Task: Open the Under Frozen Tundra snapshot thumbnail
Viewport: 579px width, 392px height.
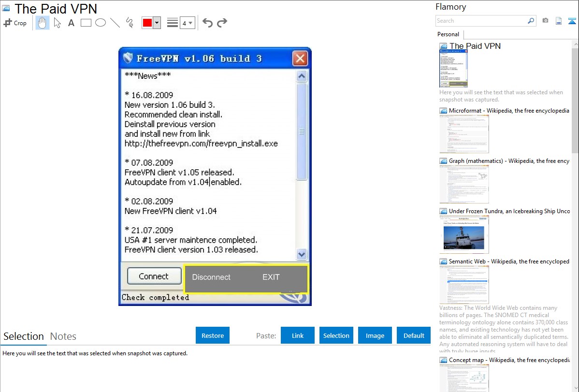Action: pyautogui.click(x=464, y=234)
